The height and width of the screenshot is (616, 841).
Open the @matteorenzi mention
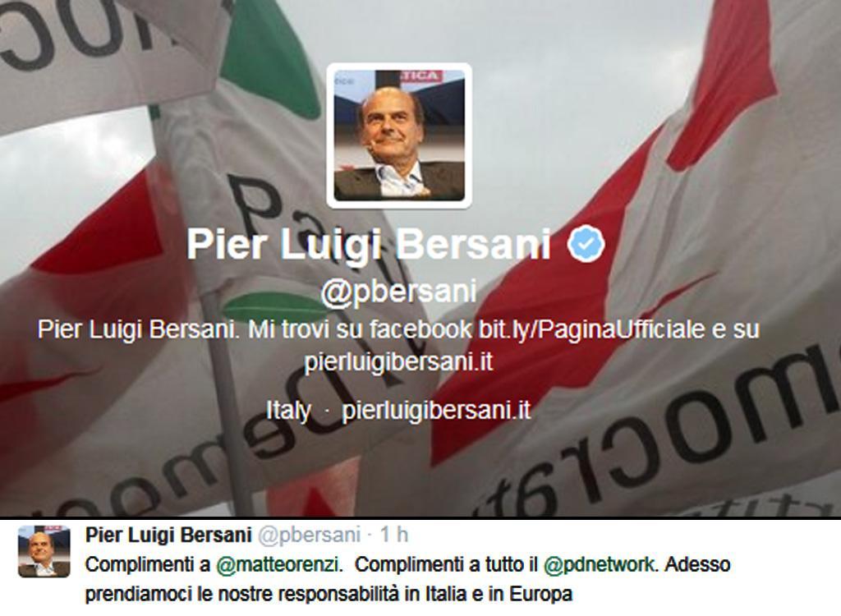[278, 565]
